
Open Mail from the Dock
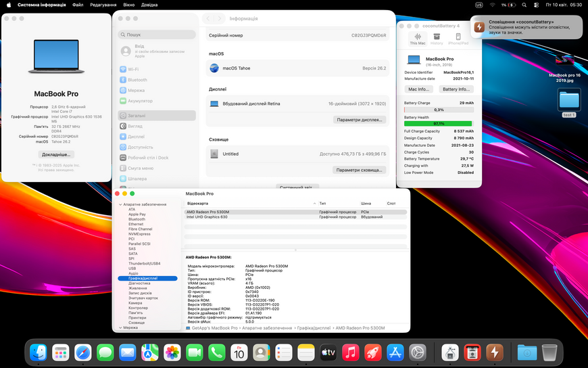click(x=128, y=352)
